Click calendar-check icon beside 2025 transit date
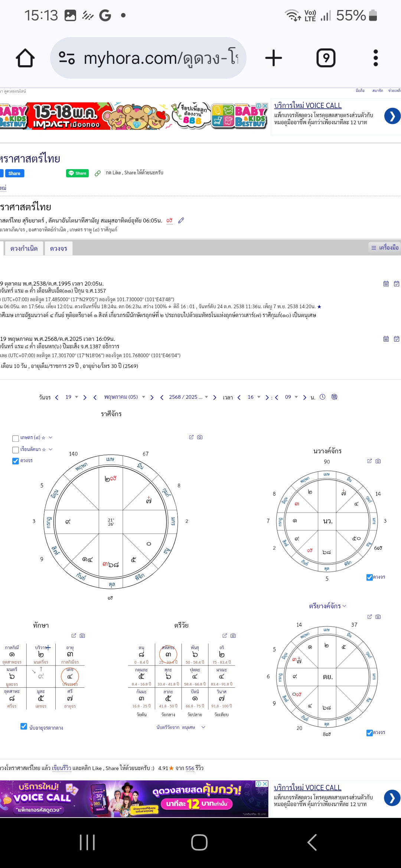Viewport: 401px width, 868px height. (x=397, y=339)
